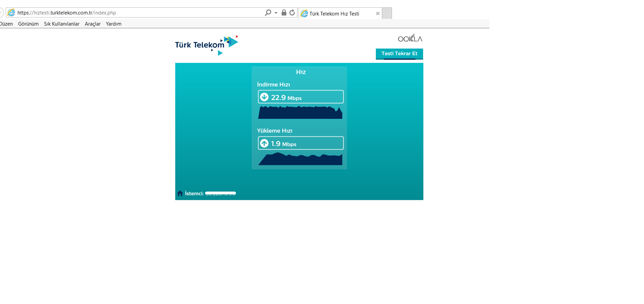Open the Görünüm menu
The width and height of the screenshot is (644, 304).
click(x=28, y=24)
